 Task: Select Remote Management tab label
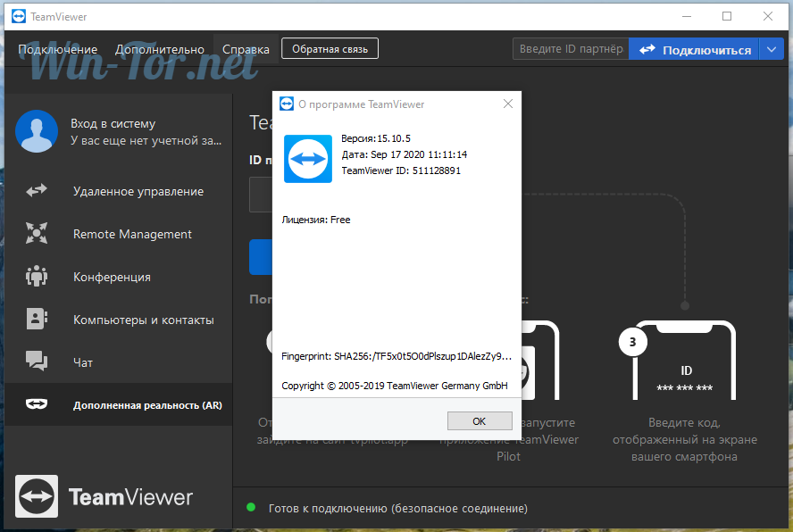[132, 234]
